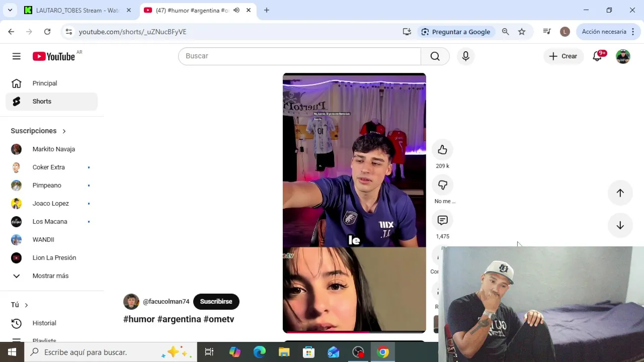Open Historial in sidebar
The width and height of the screenshot is (644, 362).
(51, 323)
